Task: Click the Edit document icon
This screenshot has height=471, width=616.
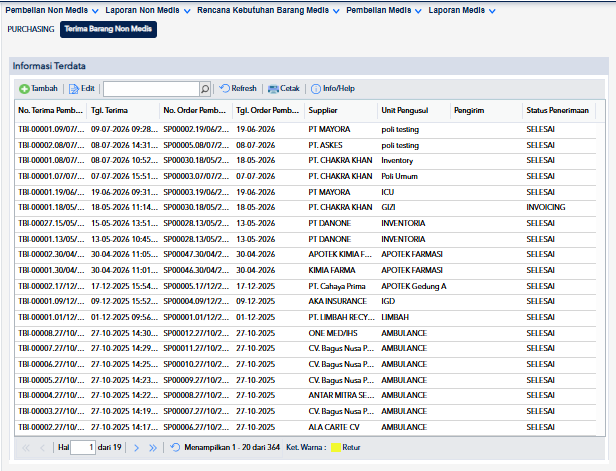Action: 73,89
